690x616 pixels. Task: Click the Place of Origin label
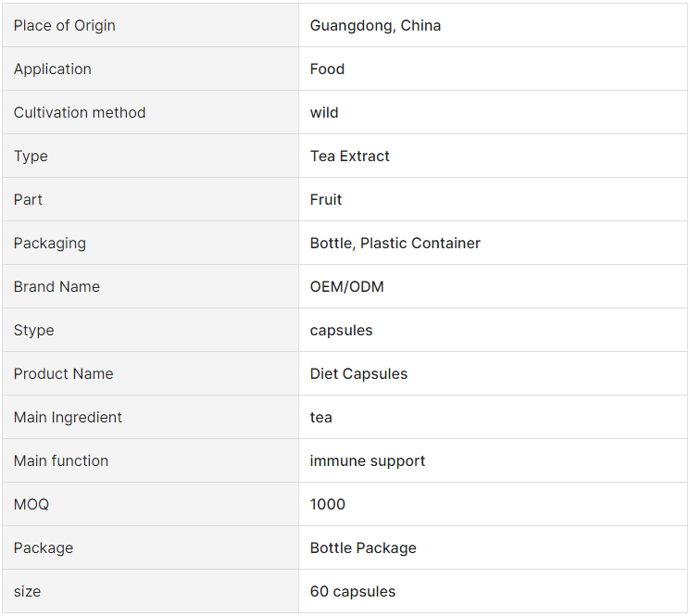coord(64,26)
